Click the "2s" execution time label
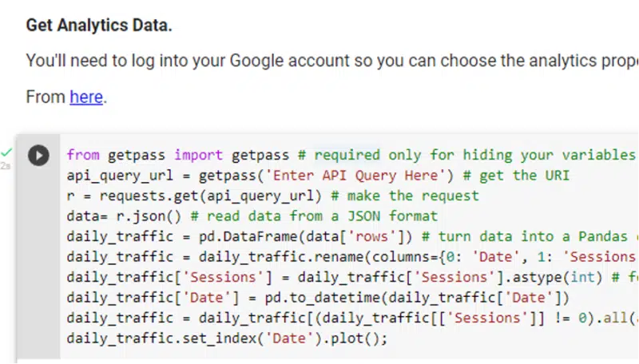Image resolution: width=639 pixels, height=364 pixels. tap(6, 165)
